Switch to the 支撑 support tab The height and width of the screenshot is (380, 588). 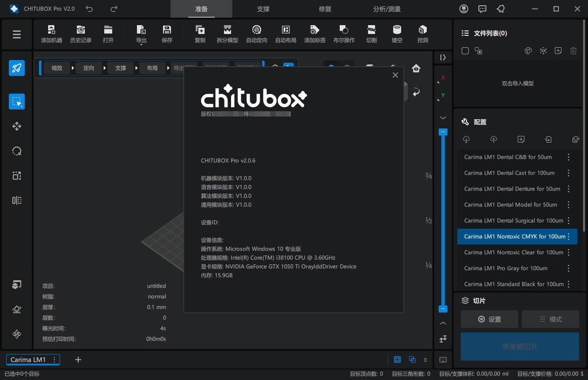coord(263,9)
